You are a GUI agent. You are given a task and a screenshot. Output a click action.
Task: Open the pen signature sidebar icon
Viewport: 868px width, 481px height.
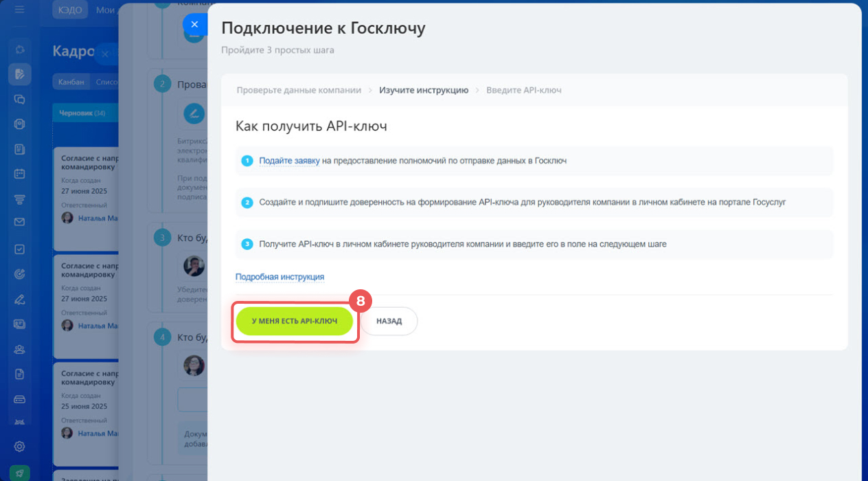[19, 299]
